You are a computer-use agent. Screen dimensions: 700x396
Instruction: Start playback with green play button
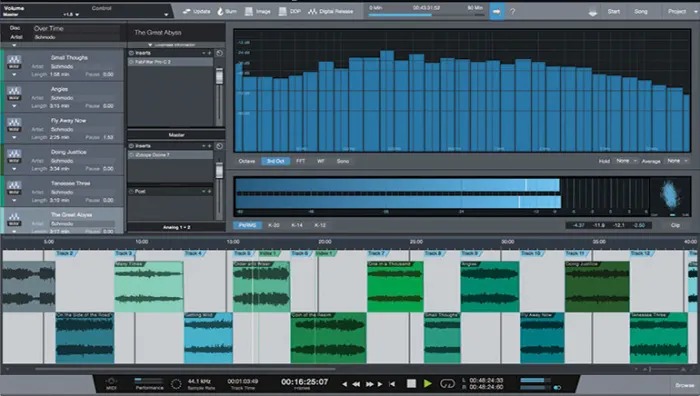(x=427, y=383)
